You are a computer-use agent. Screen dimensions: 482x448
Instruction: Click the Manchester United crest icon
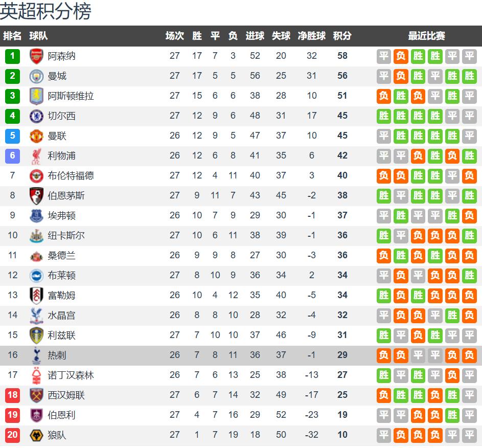tap(37, 136)
